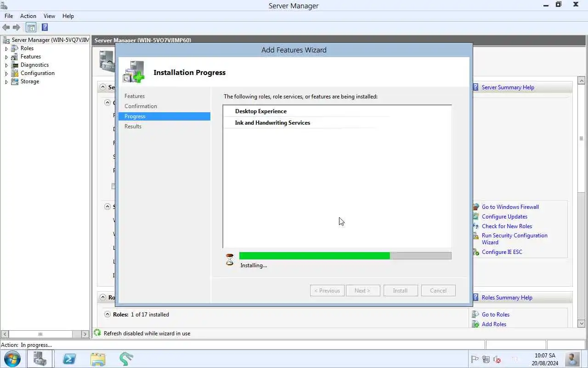The width and height of the screenshot is (588, 368).
Task: Collapse the Server Summary section chevron
Action: click(102, 87)
